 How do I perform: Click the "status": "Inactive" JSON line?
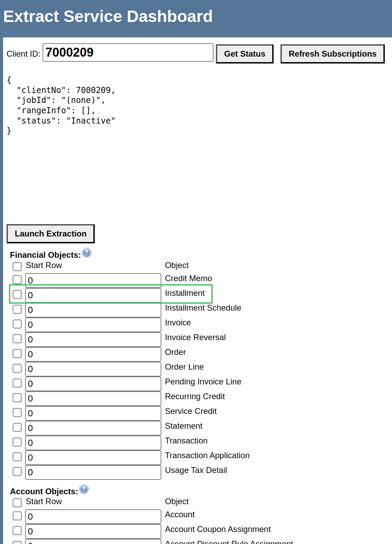[66, 121]
